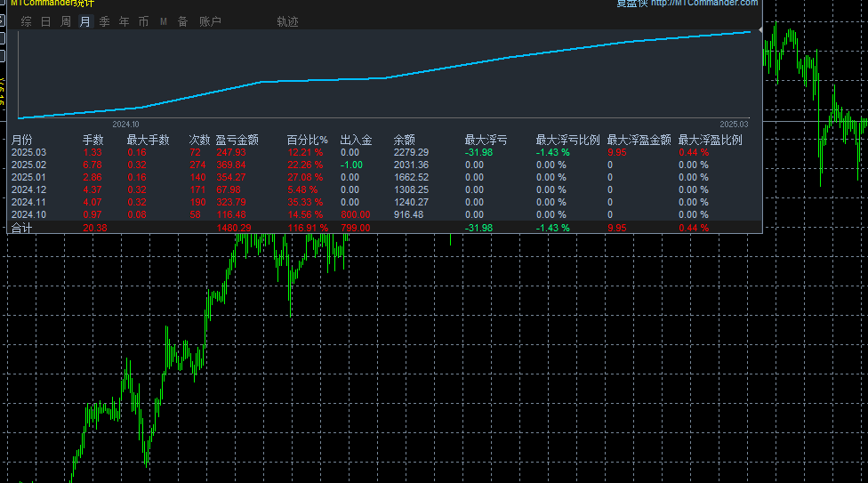This screenshot has height=483, width=868.
Task: Switch to the 日 daily tab
Action: click(46, 21)
